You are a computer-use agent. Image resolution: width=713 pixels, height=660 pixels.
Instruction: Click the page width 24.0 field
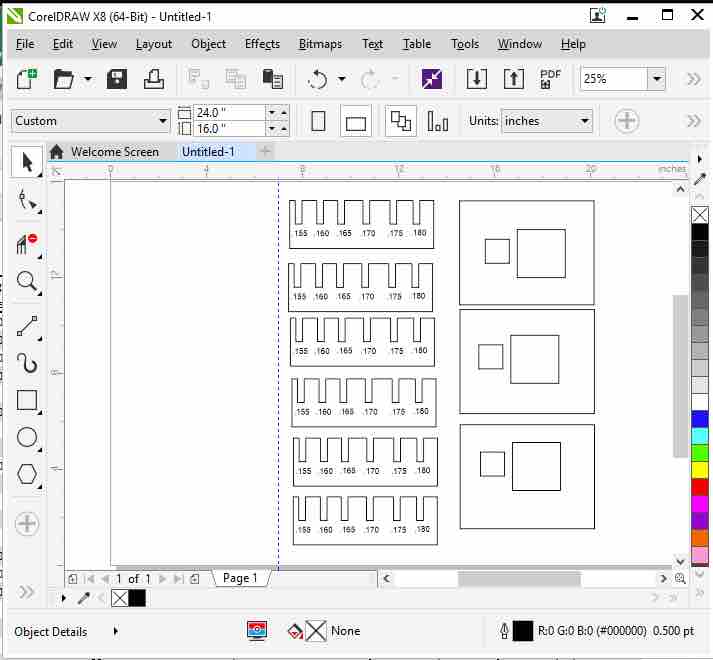(230, 112)
